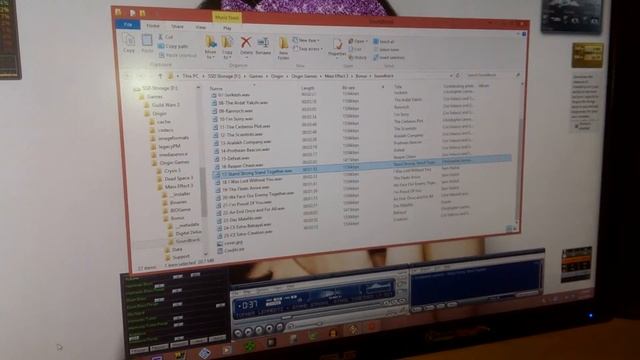Click the Copy to folder icon
The image size is (640, 360).
(227, 42)
